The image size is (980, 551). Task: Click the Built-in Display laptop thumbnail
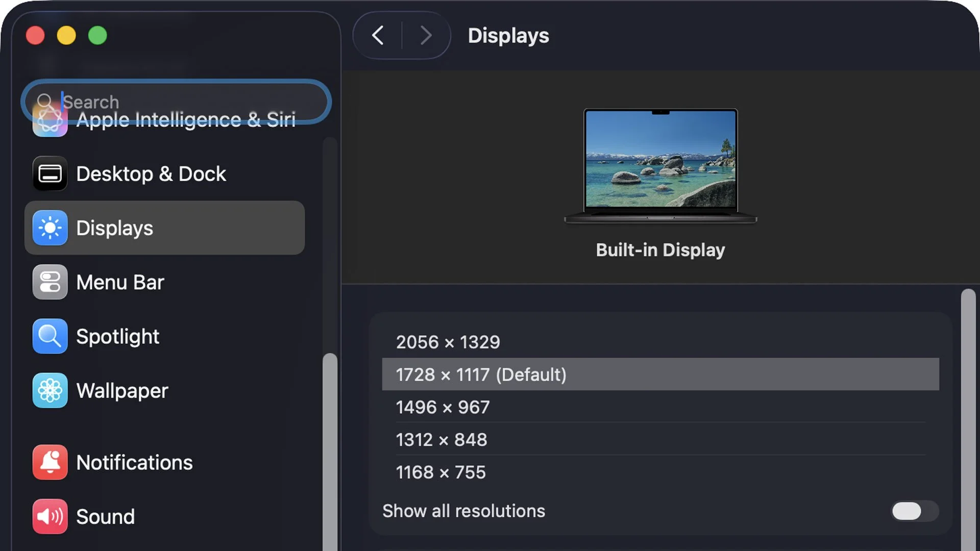point(660,166)
